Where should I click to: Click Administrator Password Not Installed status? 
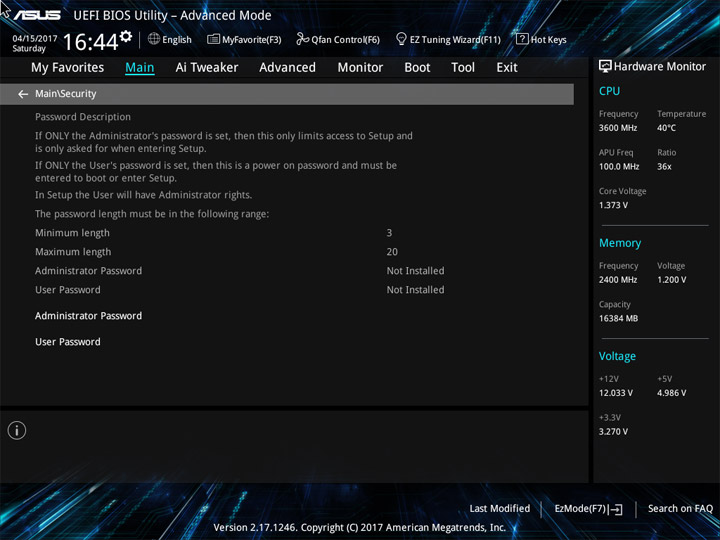click(x=416, y=271)
